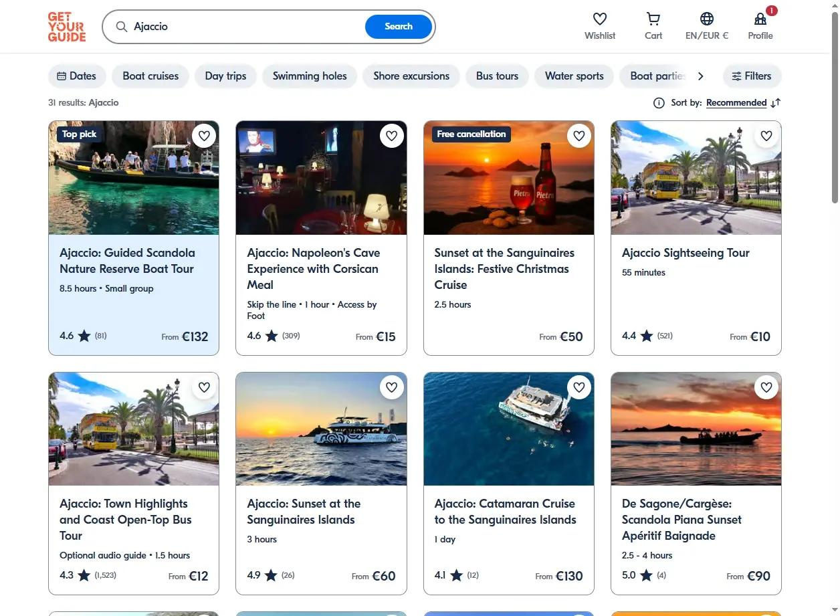Wishlist the Festive Christmas Cruise
The width and height of the screenshot is (840, 616).
579,136
